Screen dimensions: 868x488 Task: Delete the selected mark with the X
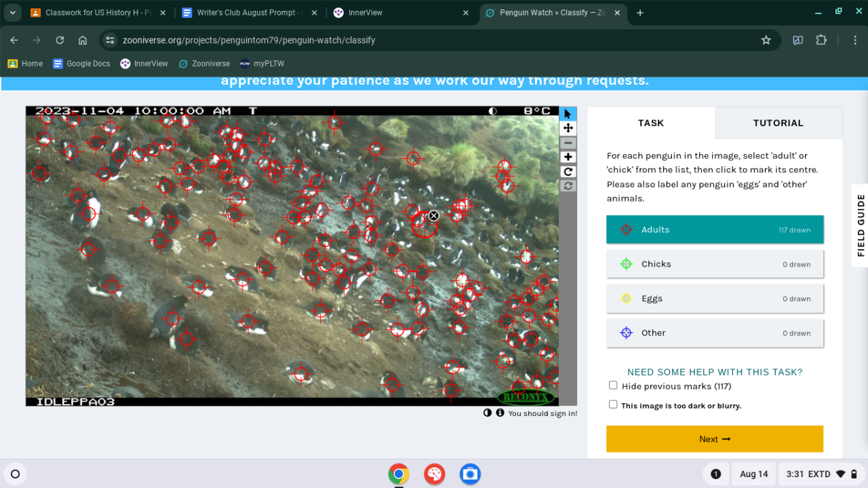coord(434,216)
